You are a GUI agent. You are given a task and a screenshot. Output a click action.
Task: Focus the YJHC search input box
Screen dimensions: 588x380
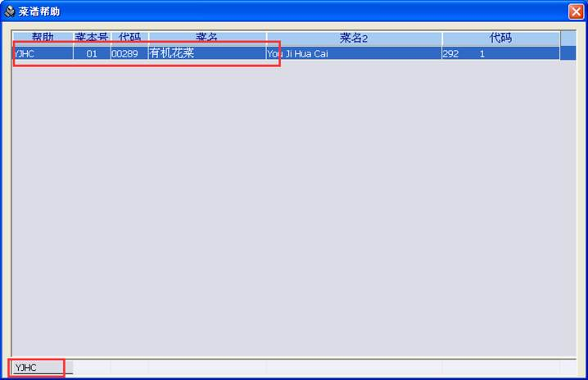[x=36, y=368]
